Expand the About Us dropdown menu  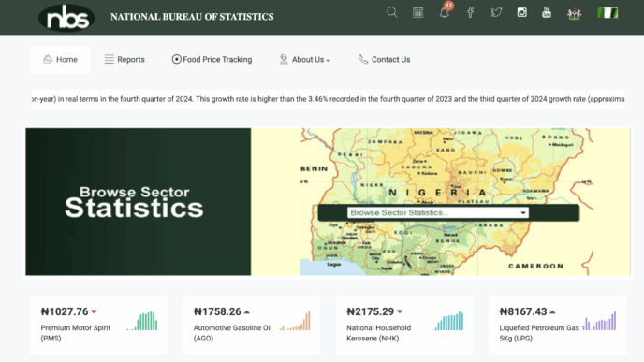coord(305,60)
